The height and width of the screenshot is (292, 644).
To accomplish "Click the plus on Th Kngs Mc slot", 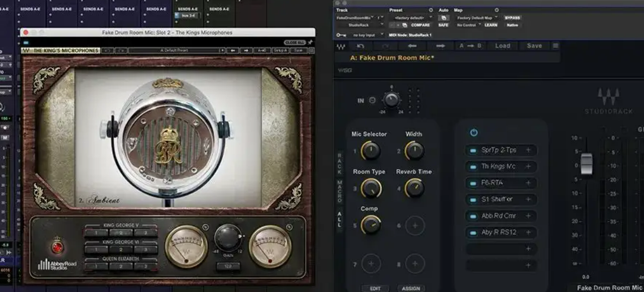I will (x=528, y=166).
